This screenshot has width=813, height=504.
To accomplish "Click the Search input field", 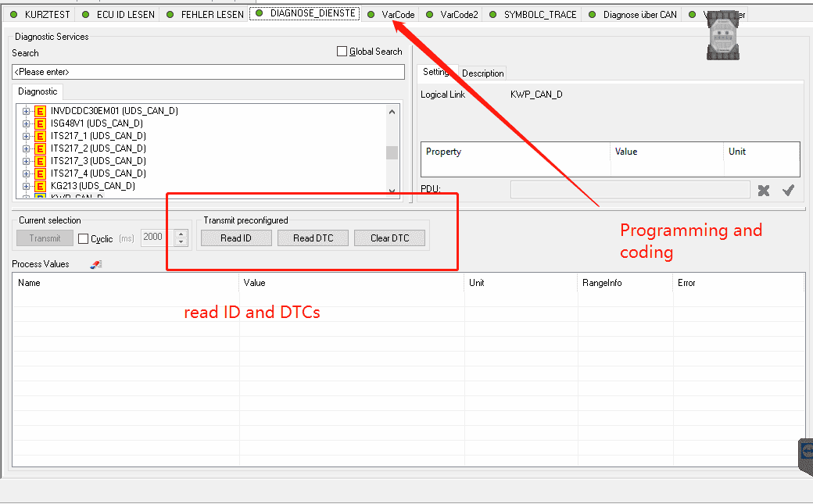I will (208, 72).
